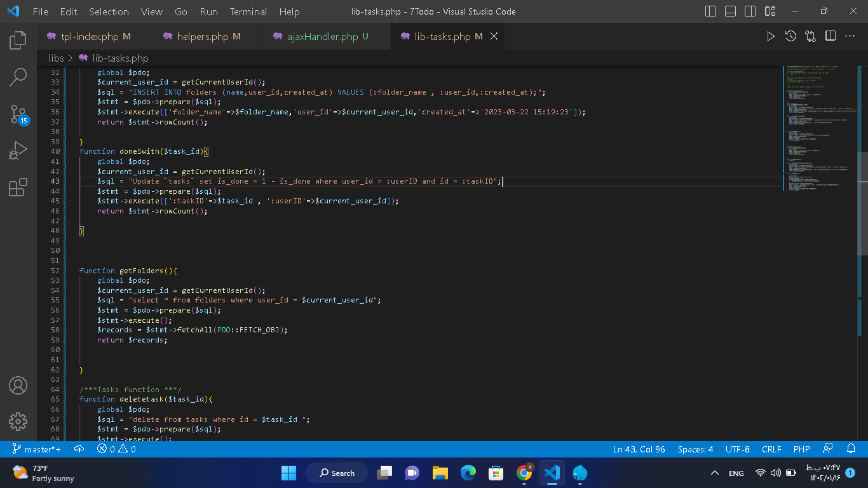Open the Go menu

point(180,11)
